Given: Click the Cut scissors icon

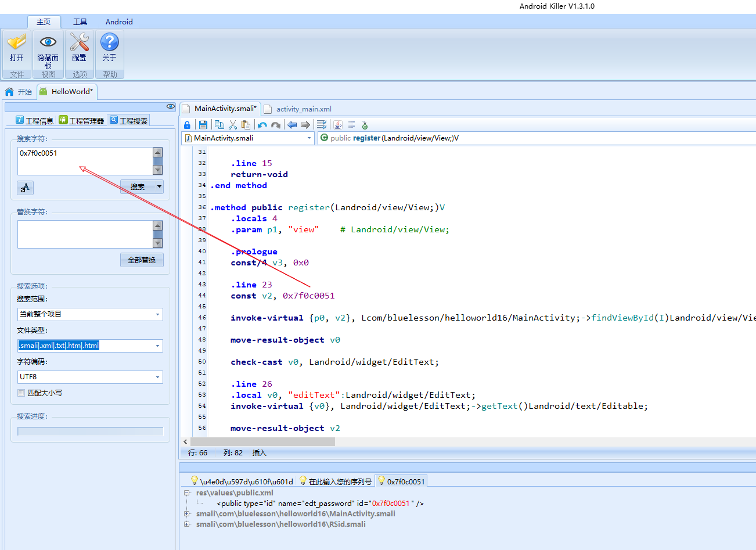Looking at the screenshot, I should click(x=233, y=125).
